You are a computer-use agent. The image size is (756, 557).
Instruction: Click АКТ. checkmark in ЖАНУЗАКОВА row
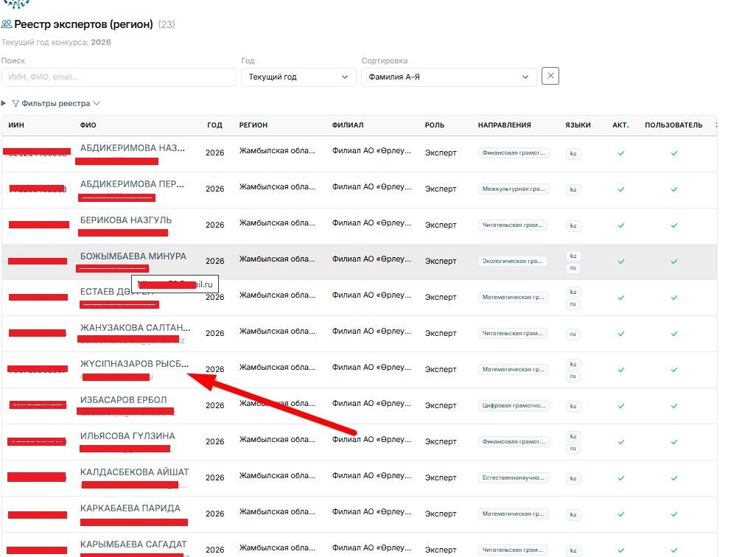[621, 334]
